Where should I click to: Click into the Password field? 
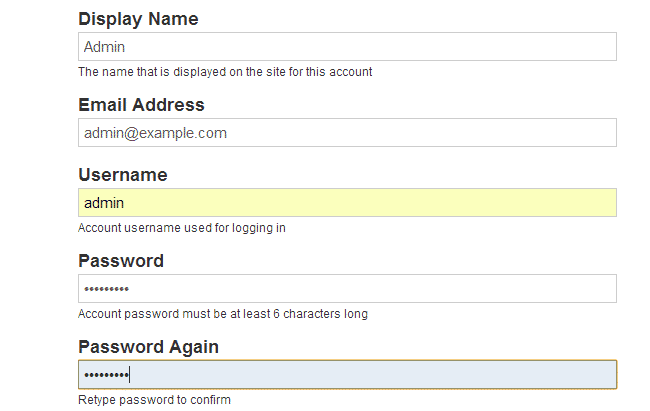pyautogui.click(x=347, y=289)
